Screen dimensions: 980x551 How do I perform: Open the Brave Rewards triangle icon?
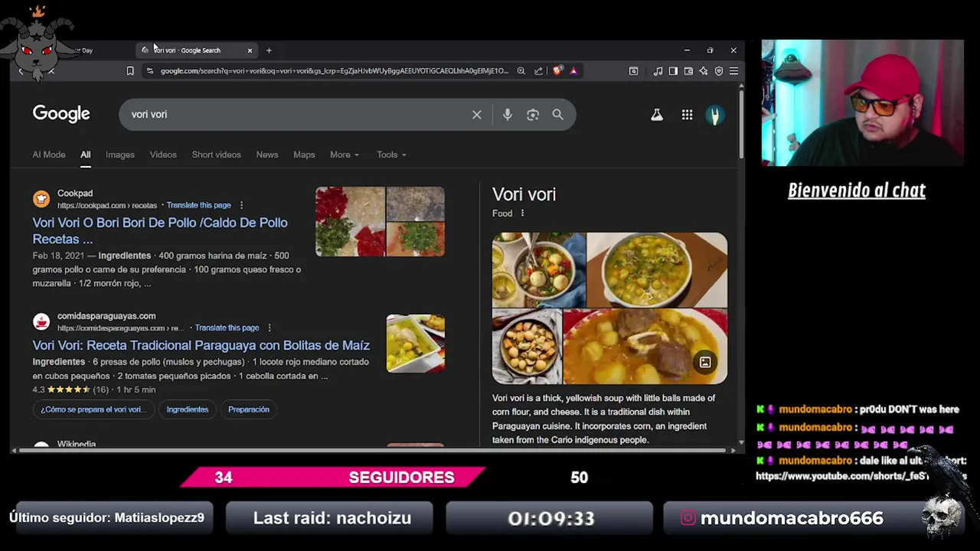click(573, 71)
